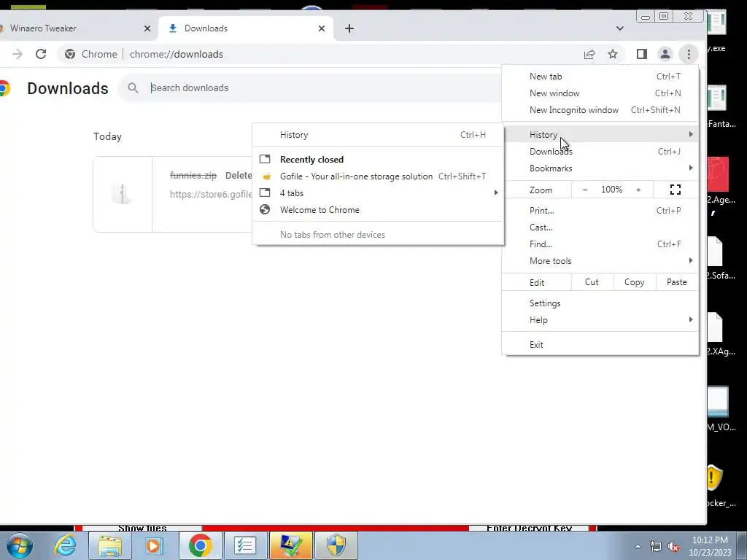Viewport: 747px width, 560px height.
Task: Open the tab search chevron
Action: (x=620, y=28)
